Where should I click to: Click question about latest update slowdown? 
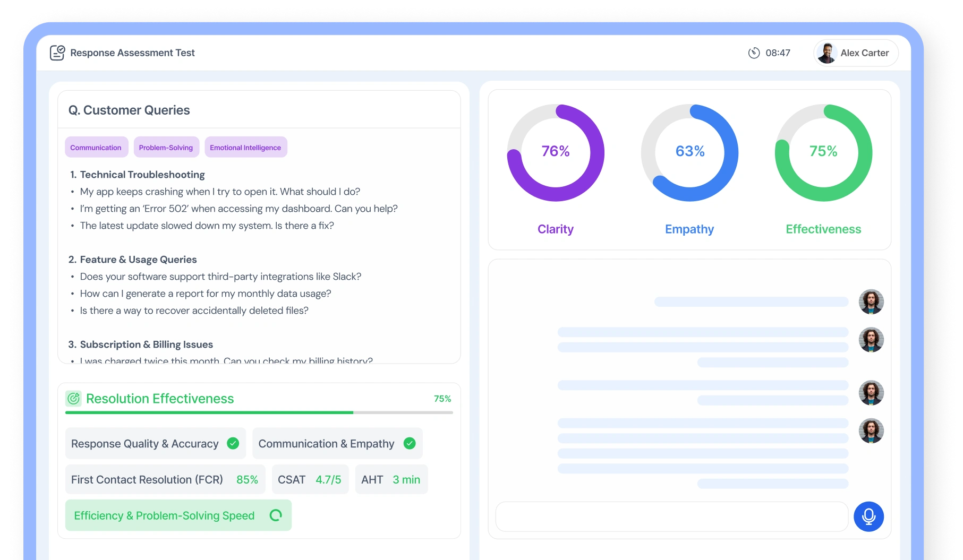[x=207, y=226]
